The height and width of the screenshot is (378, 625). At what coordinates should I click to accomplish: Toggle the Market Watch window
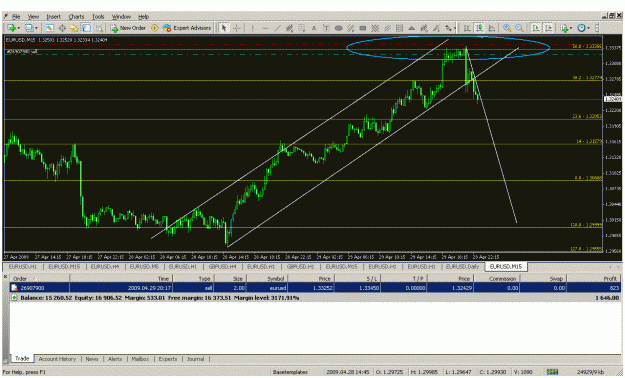pyautogui.click(x=49, y=28)
